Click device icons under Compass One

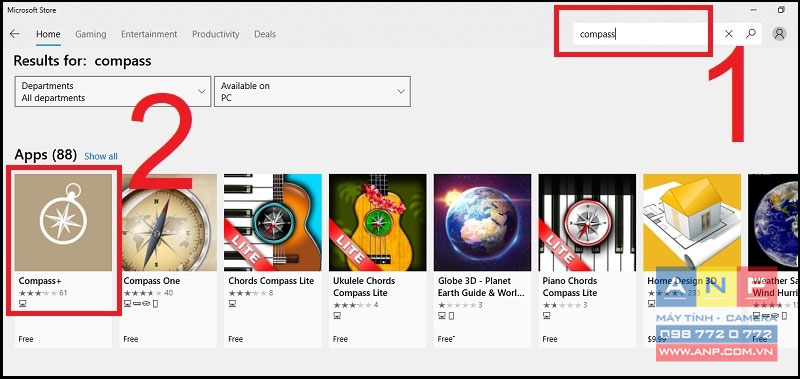[141, 304]
